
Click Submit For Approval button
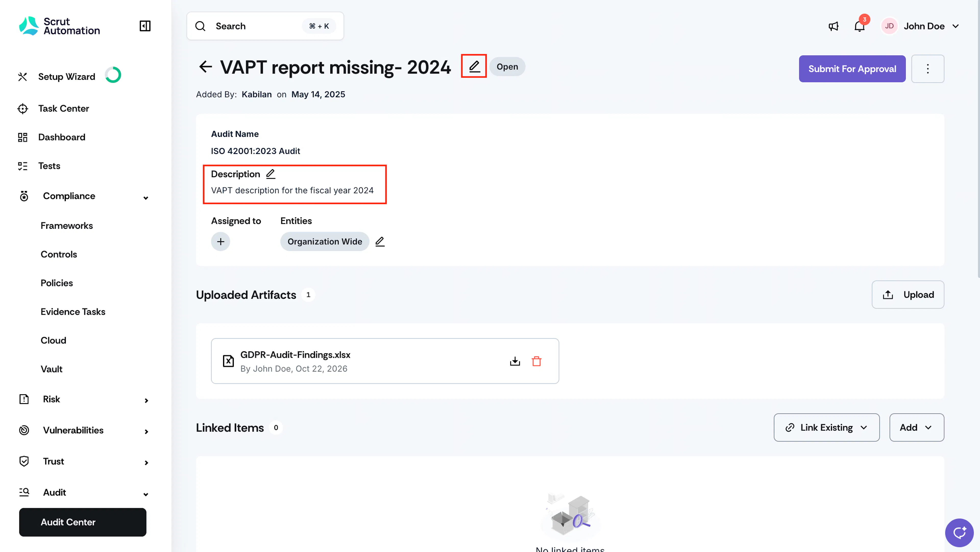click(x=852, y=68)
